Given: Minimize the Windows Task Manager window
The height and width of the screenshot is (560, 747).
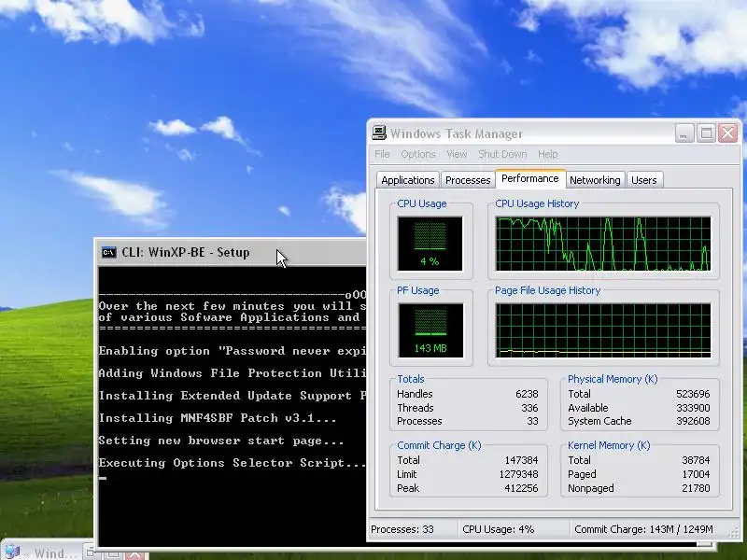Looking at the screenshot, I should pos(684,133).
